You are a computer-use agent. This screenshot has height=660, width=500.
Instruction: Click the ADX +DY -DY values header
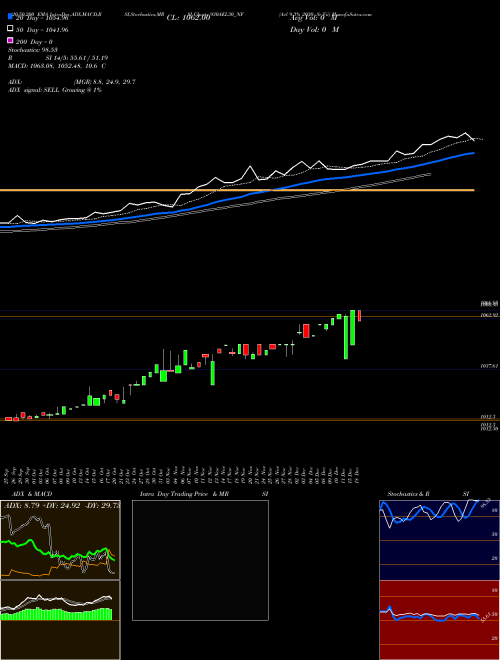tap(61, 505)
